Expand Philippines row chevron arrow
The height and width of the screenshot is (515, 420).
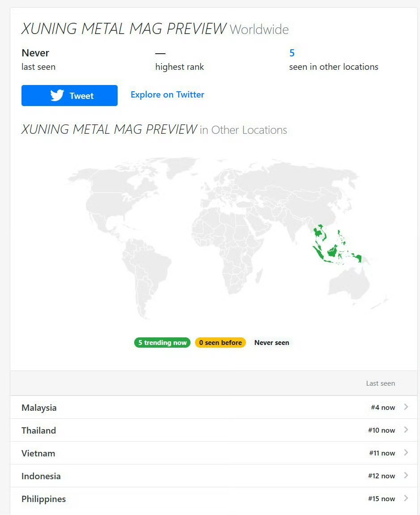(406, 498)
